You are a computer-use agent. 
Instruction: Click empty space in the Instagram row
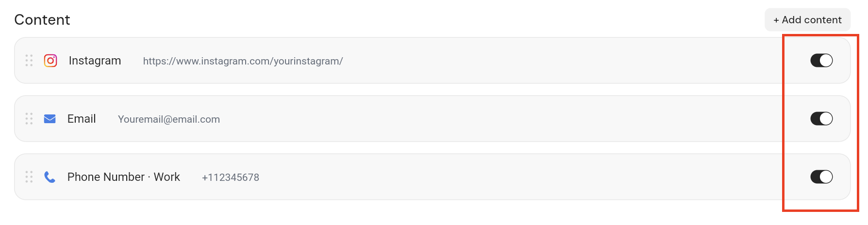pyautogui.click(x=534, y=61)
